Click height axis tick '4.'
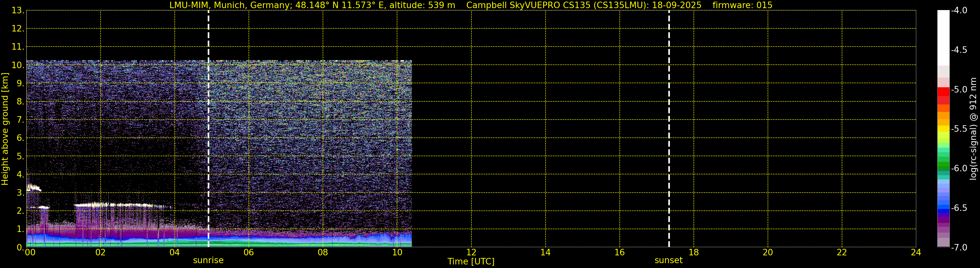 (x=20, y=175)
